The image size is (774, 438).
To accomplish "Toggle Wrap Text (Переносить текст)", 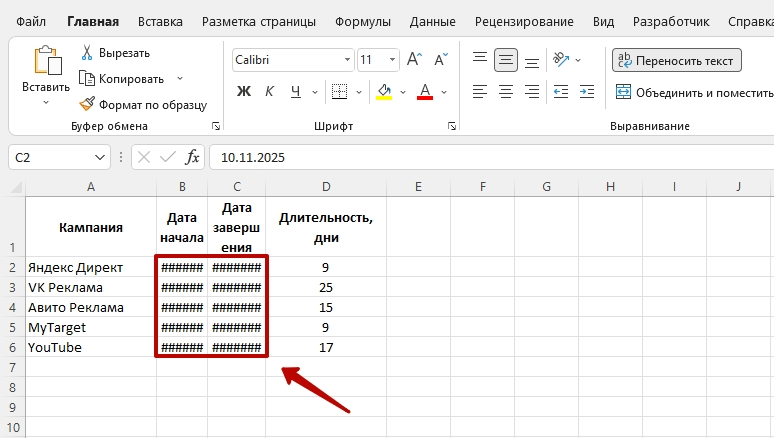I will point(677,61).
